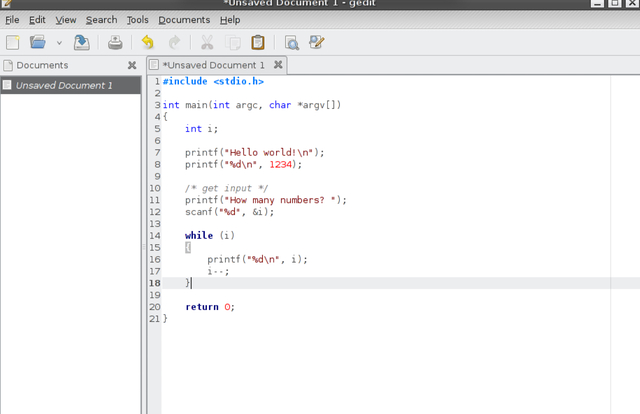Click the '#include <stdio.h>' line
Image resolution: width=640 pixels, height=414 pixels.
(x=213, y=81)
